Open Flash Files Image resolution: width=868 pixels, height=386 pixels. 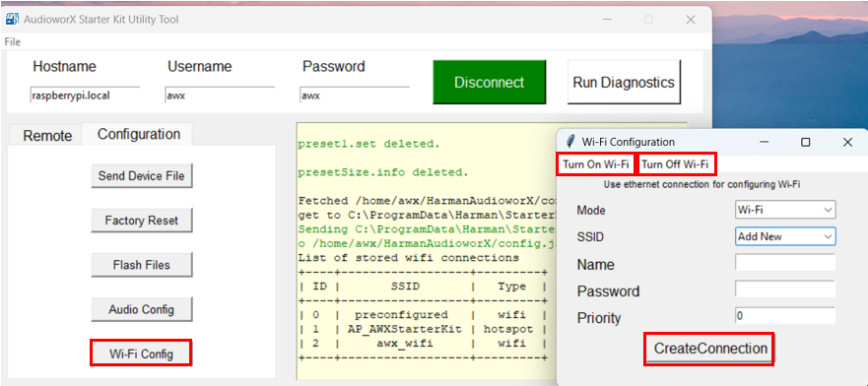tap(141, 265)
